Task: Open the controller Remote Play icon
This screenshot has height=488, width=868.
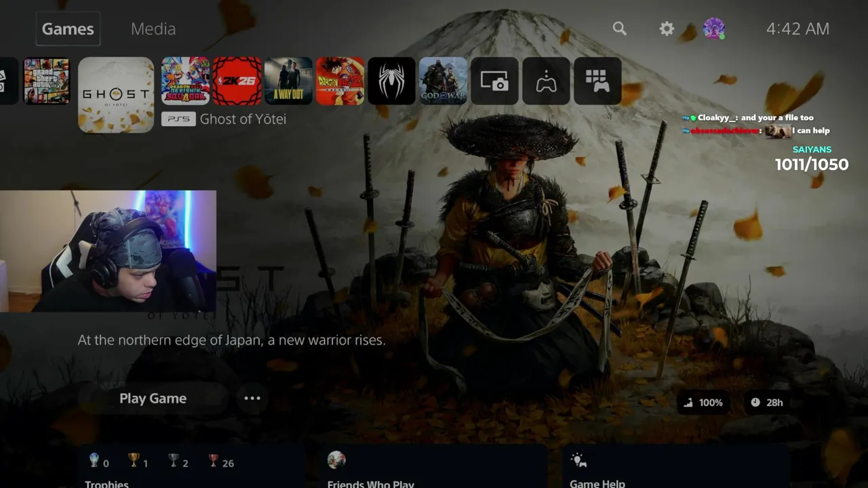Action: (x=546, y=81)
